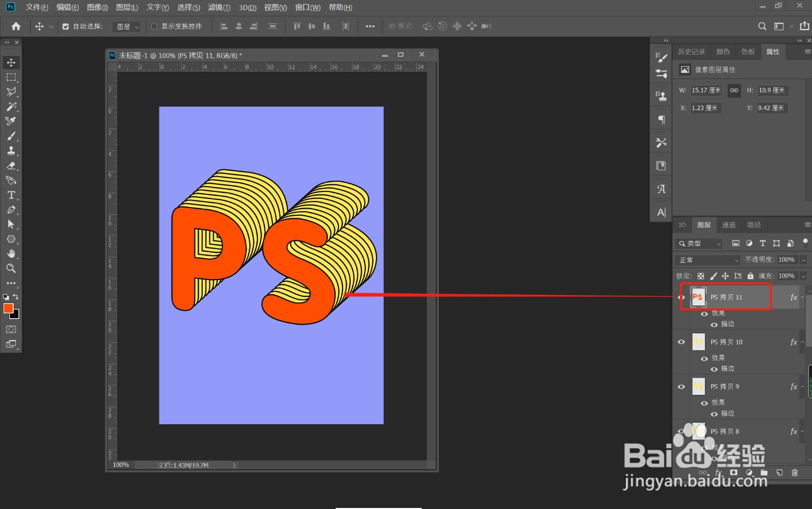812x509 pixels.
Task: Click the W width field 15.17 厘米
Action: (x=706, y=90)
